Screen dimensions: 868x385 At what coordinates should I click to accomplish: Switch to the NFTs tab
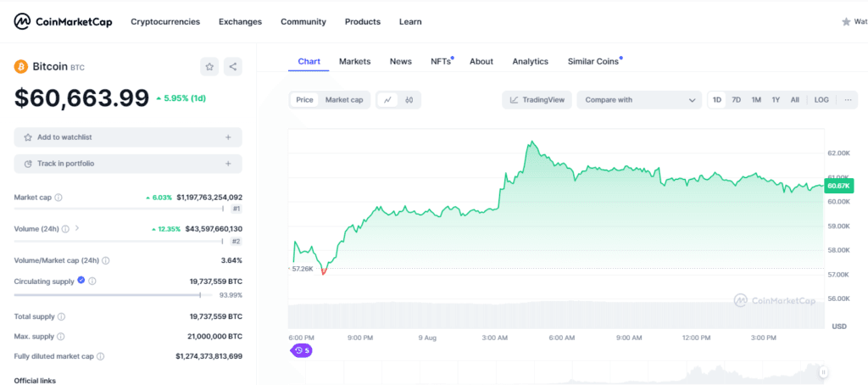[441, 62]
